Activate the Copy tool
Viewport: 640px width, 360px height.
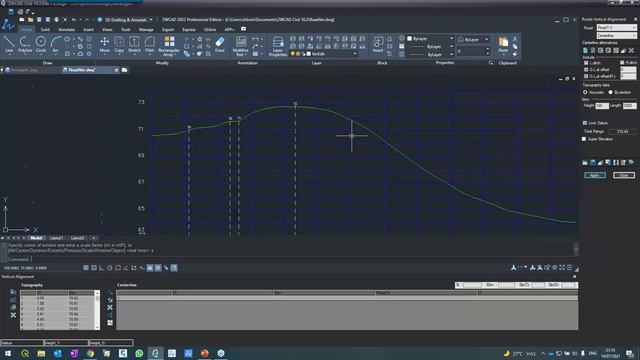pos(119,44)
